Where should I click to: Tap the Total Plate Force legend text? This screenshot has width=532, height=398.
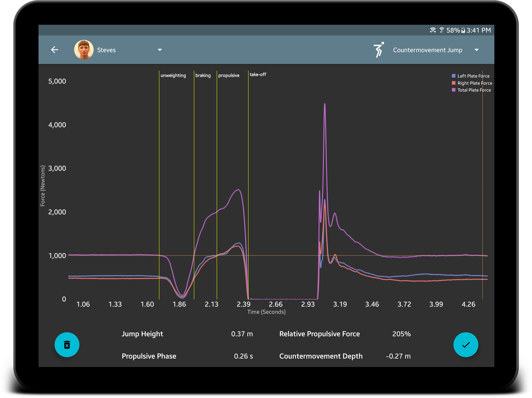474,90
